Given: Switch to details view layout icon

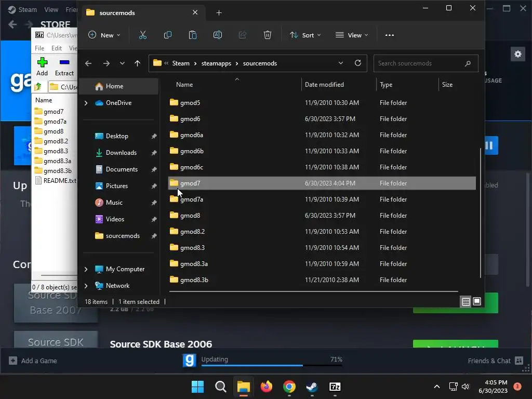Looking at the screenshot, I should pos(466,301).
